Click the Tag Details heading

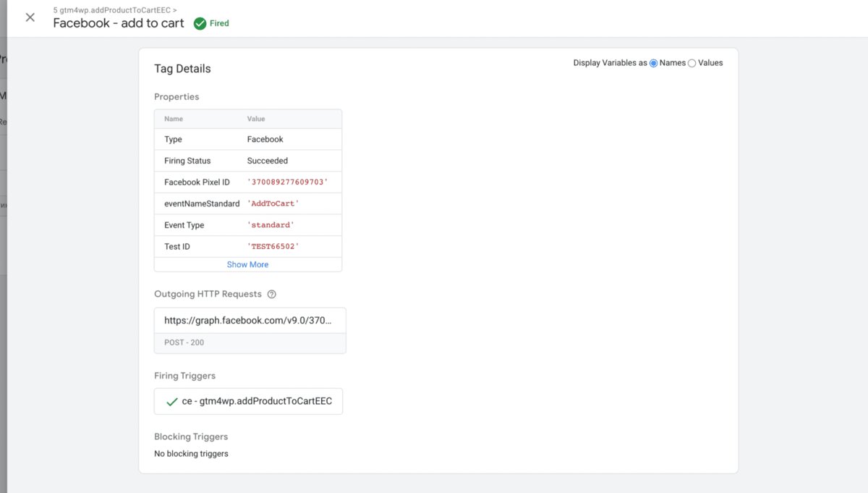[x=182, y=69]
